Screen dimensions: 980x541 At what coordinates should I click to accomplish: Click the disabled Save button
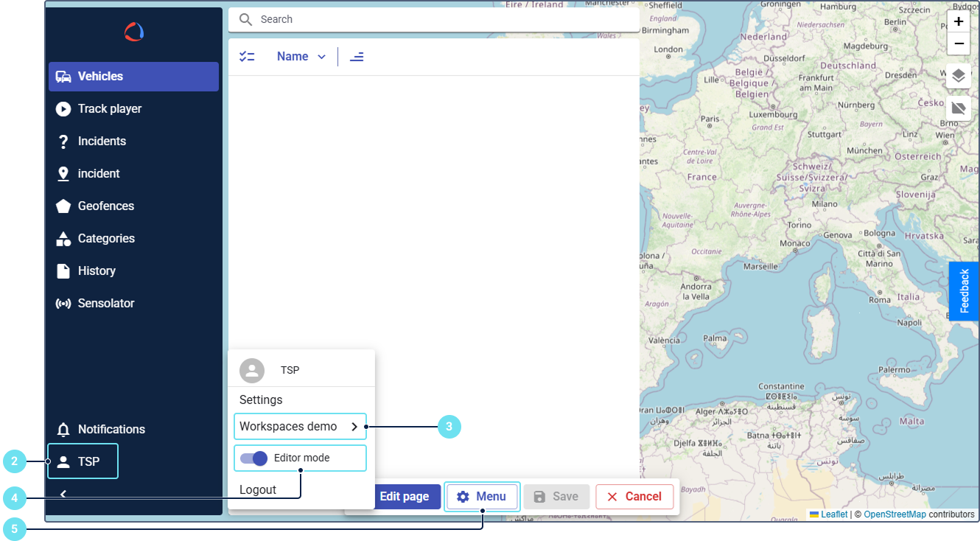[556, 497]
